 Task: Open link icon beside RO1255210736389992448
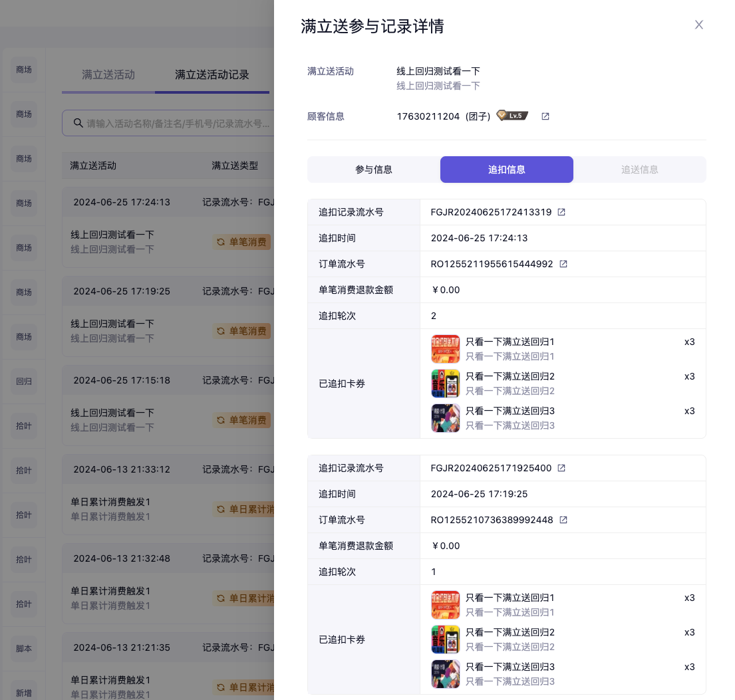click(563, 520)
